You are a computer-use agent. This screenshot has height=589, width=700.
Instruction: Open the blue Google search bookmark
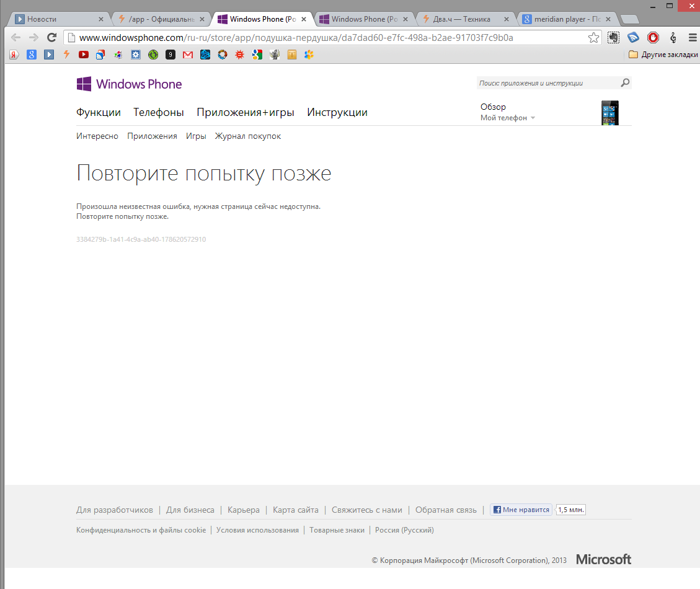tap(31, 55)
